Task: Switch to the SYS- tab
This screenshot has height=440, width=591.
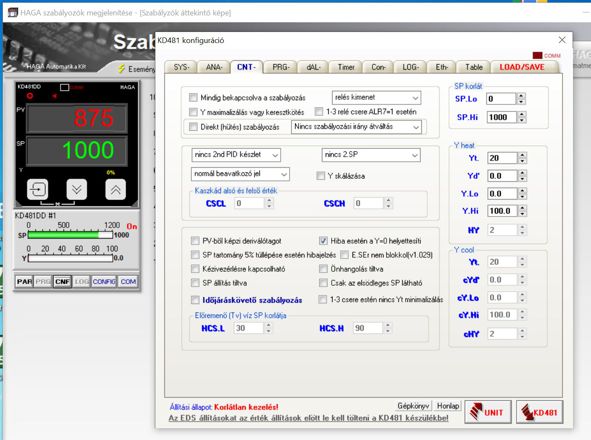Action: tap(181, 67)
